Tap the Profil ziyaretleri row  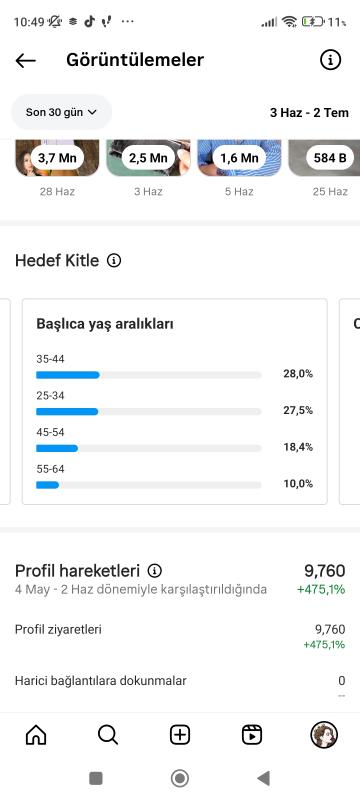click(180, 636)
